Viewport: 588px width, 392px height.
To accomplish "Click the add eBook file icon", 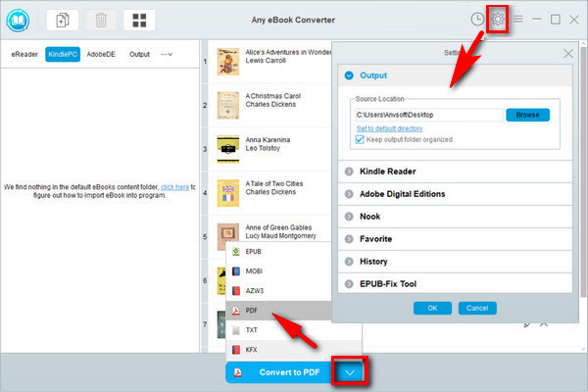I will [x=63, y=20].
